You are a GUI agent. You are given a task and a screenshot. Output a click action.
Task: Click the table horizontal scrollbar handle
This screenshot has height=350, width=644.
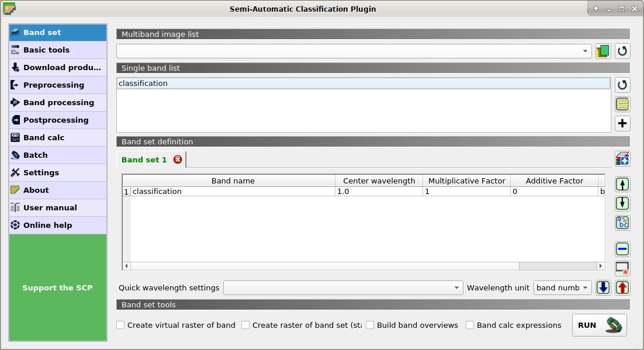tap(324, 266)
